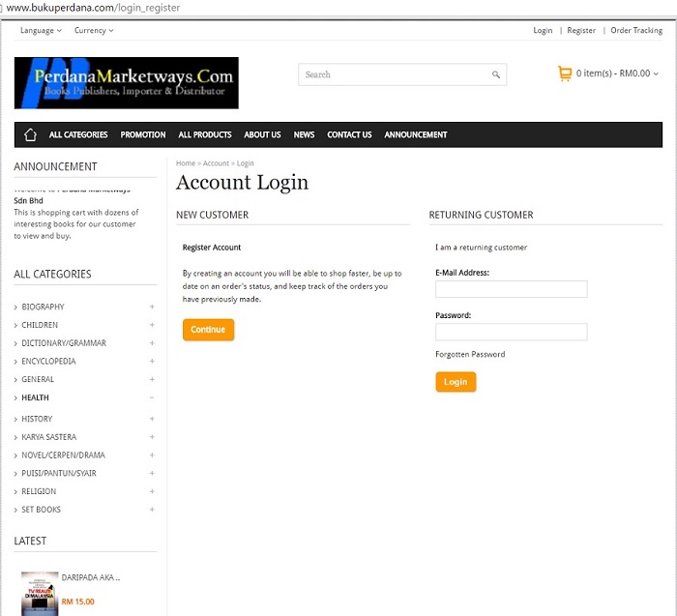Focus the Password field
Screen dimensions: 677x616
[512, 332]
